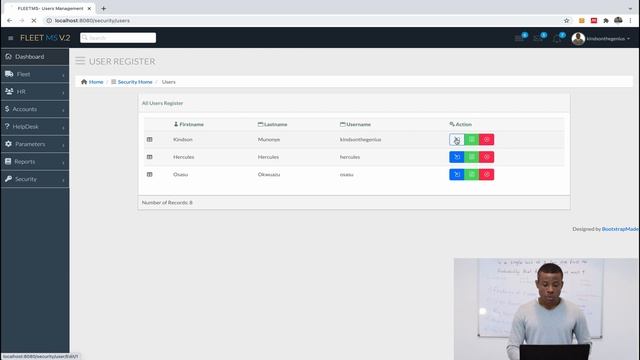Image resolution: width=640 pixels, height=360 pixels.
Task: Open a new browser tab with plus
Action: pos(104,8)
